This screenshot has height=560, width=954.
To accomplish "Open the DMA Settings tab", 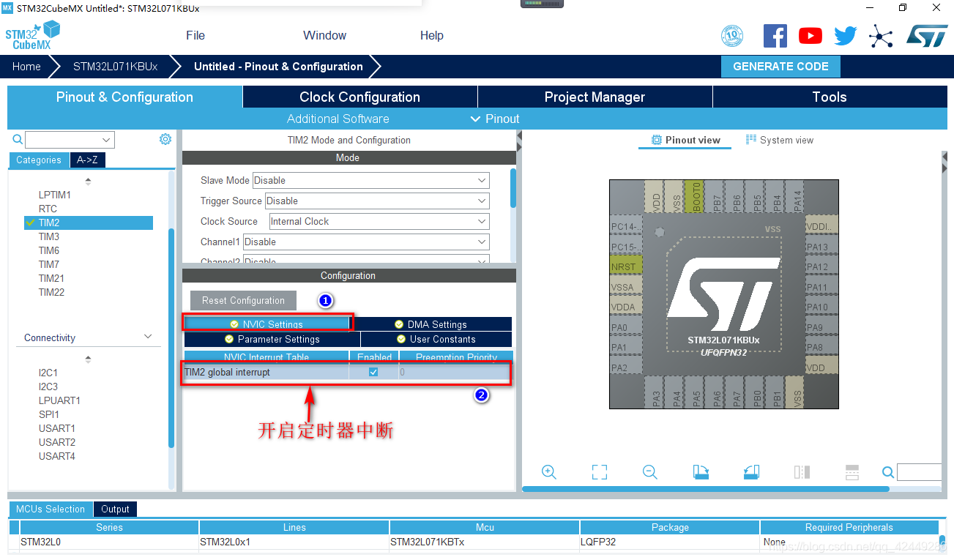I will [431, 324].
